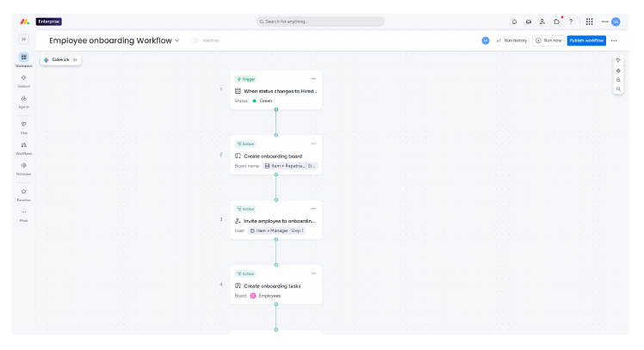644x350 pixels.
Task: Open the Trigger step options menu
Action: pos(313,79)
